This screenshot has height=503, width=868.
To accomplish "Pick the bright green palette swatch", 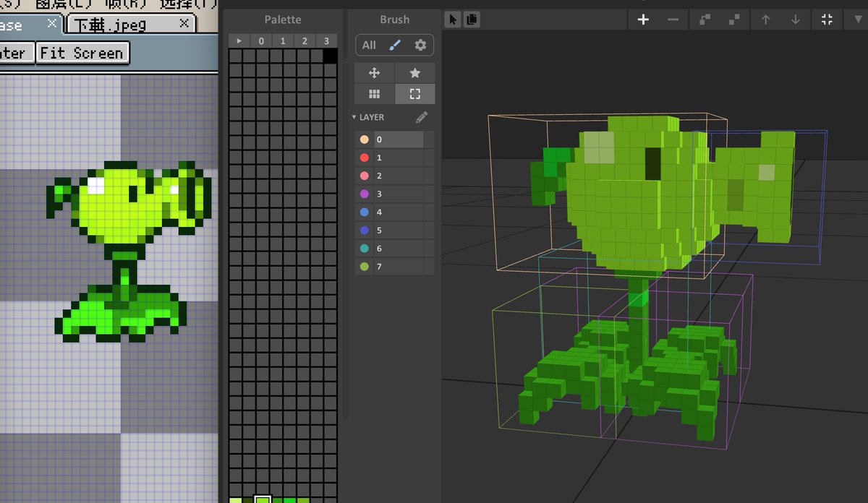I will pyautogui.click(x=290, y=500).
